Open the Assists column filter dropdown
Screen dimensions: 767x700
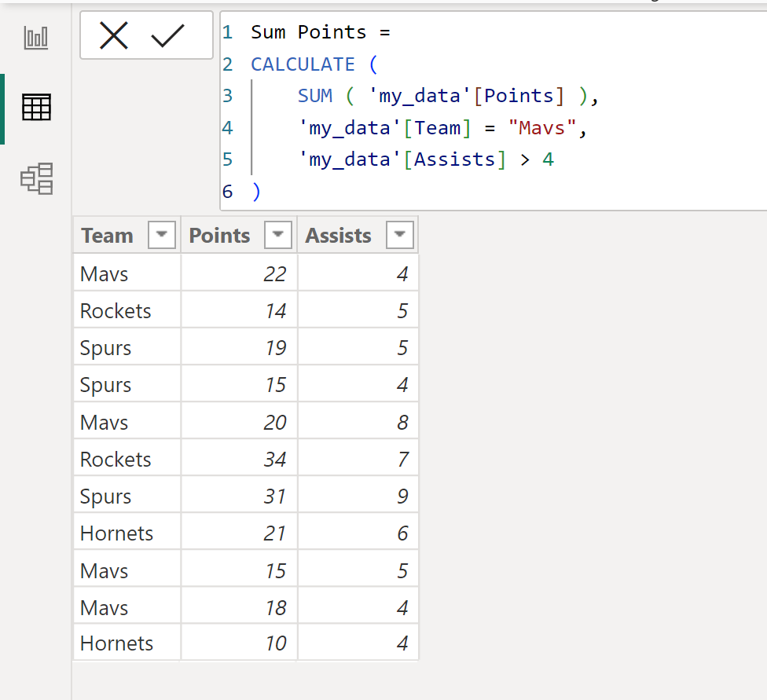(400, 234)
